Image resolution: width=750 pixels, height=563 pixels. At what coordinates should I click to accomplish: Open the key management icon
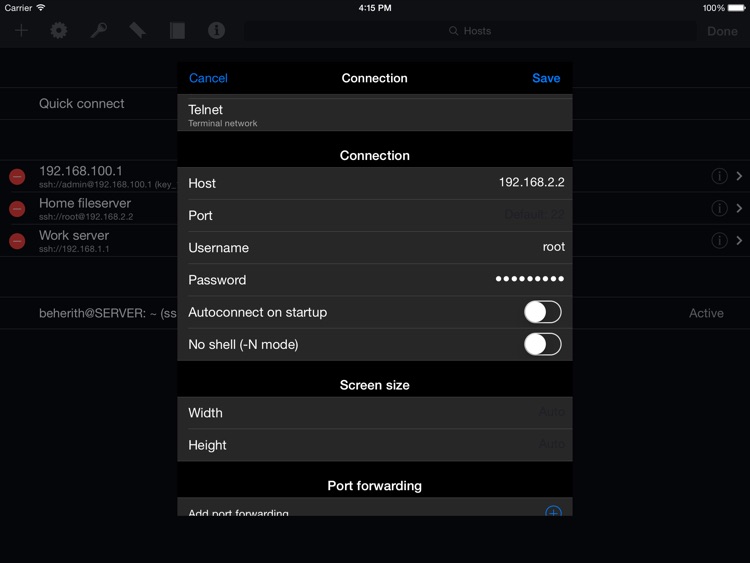pyautogui.click(x=99, y=31)
